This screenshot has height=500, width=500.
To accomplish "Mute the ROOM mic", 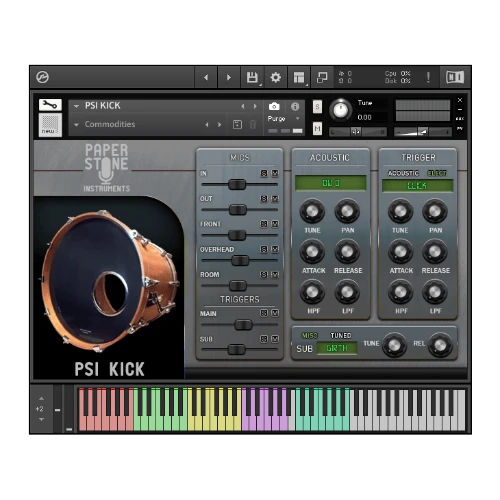I will click(x=275, y=275).
